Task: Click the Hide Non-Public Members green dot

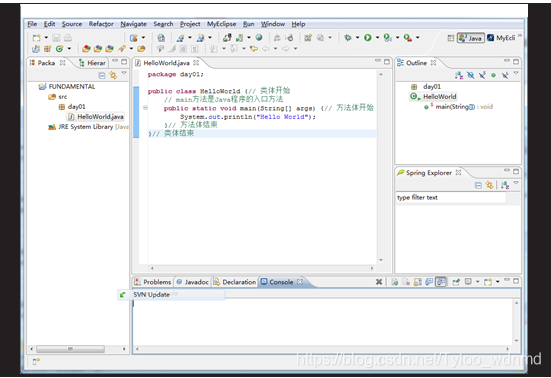Action: click(x=493, y=75)
